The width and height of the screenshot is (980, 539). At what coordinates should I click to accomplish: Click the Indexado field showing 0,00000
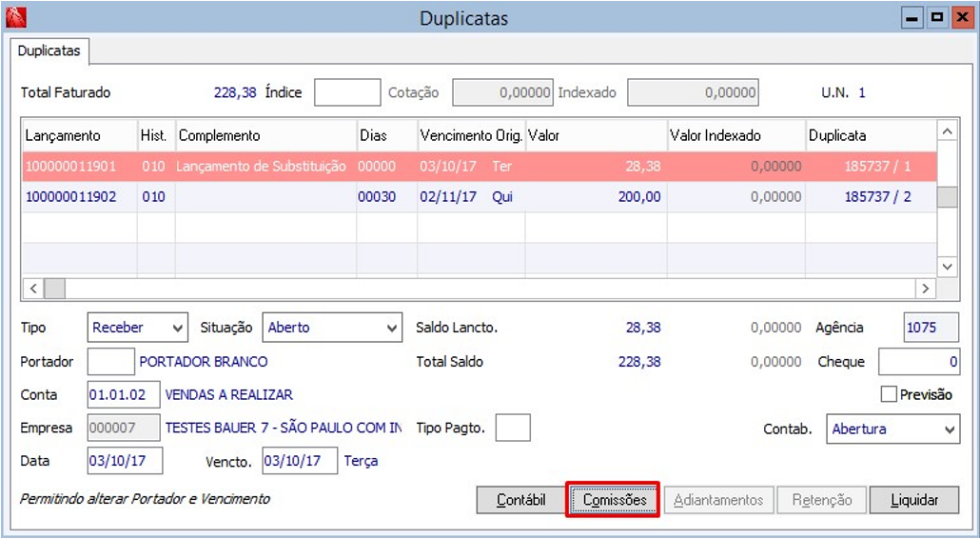[x=693, y=92]
